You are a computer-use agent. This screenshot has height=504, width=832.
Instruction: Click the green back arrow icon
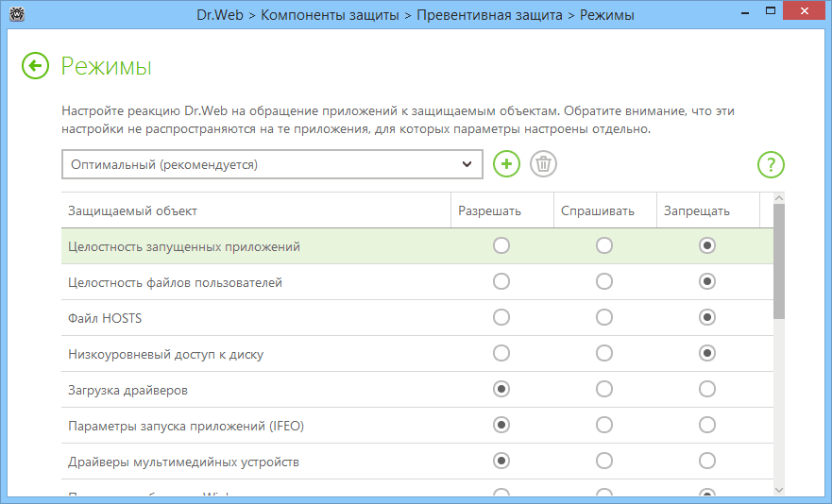point(36,66)
